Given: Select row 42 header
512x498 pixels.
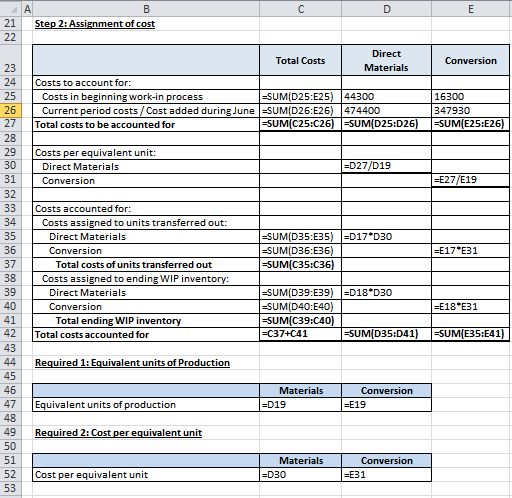Looking at the screenshot, I should (x=11, y=334).
